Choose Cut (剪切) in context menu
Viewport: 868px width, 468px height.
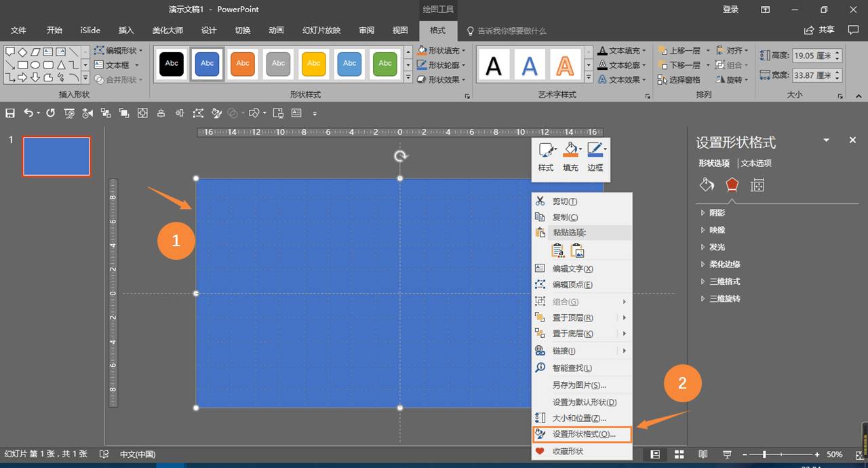tap(582, 201)
